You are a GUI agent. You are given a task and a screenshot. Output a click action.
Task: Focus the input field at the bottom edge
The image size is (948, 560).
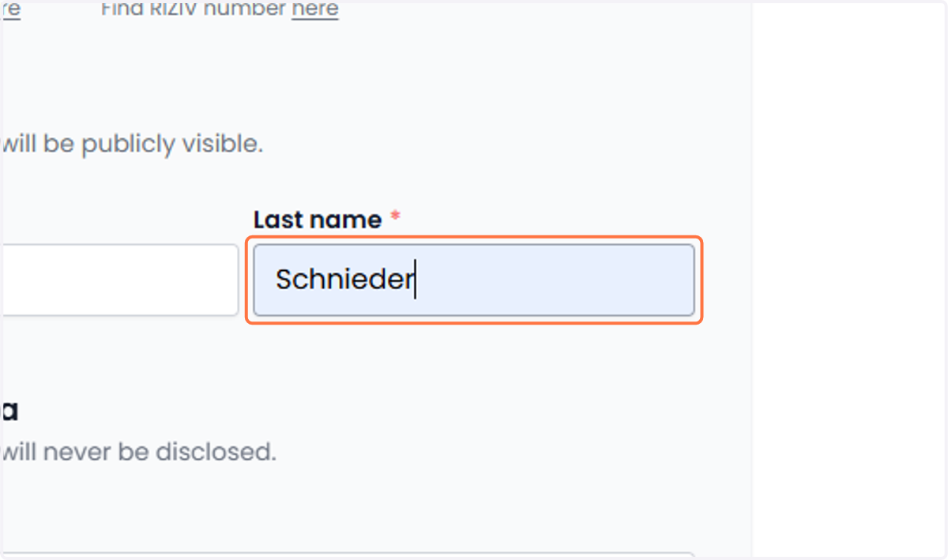click(348, 555)
